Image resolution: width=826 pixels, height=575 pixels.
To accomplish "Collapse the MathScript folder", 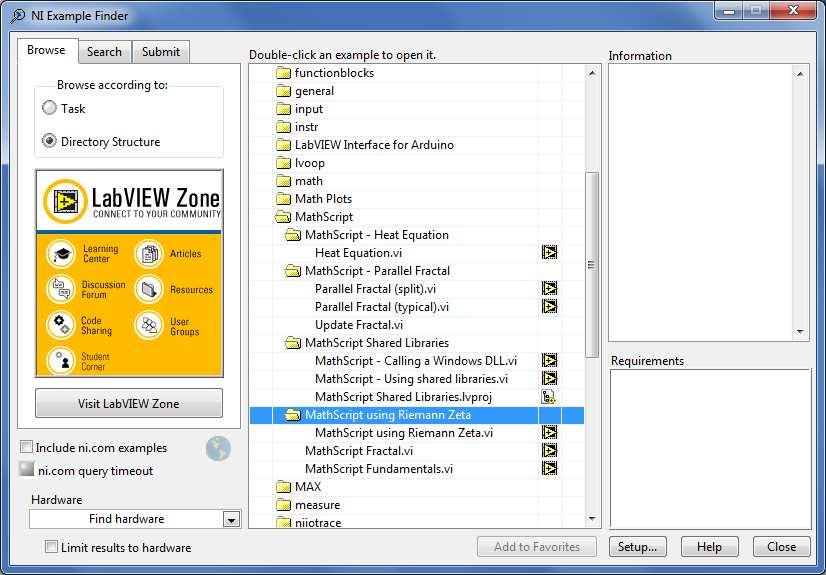I will click(x=283, y=217).
